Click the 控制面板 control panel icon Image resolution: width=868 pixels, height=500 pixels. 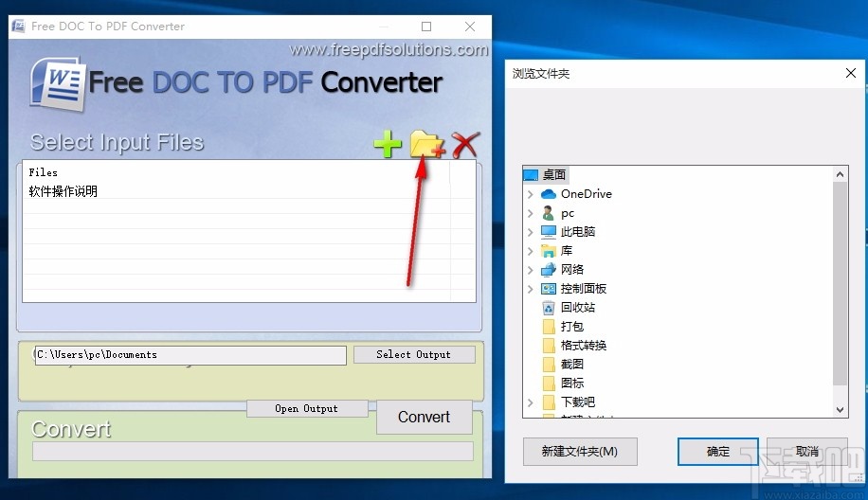point(548,288)
